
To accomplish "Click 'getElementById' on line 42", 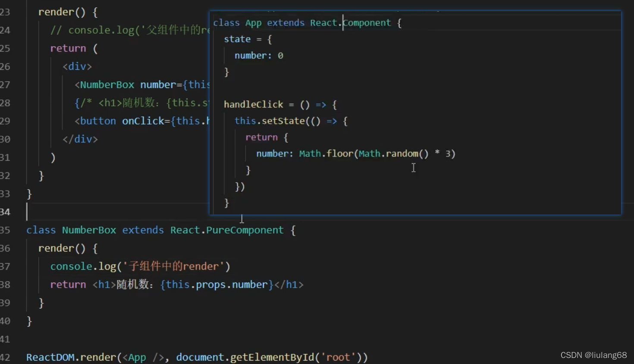I will tap(272, 357).
